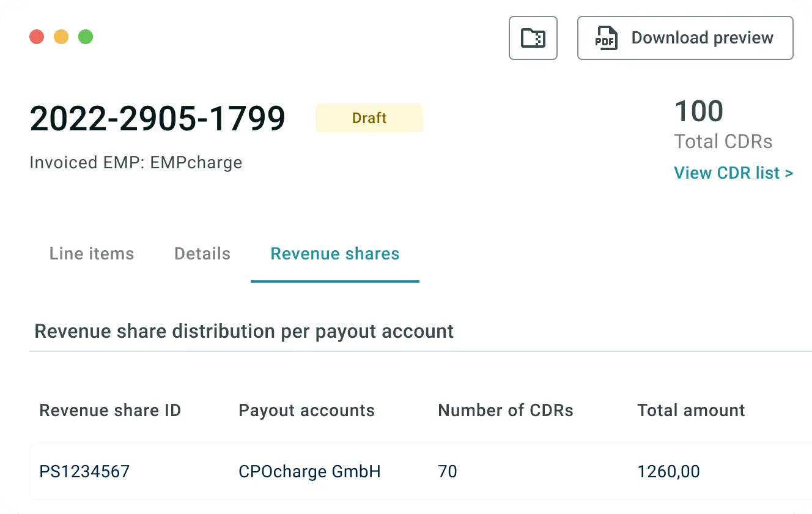Viewport: 812px width, 514px height.
Task: Click the Draft status badge
Action: [369, 118]
